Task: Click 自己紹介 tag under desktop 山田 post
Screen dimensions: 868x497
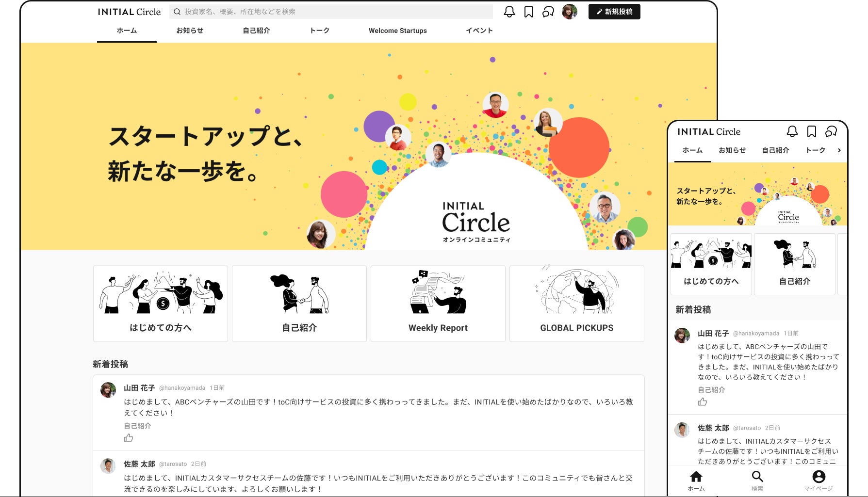Action: tap(137, 426)
